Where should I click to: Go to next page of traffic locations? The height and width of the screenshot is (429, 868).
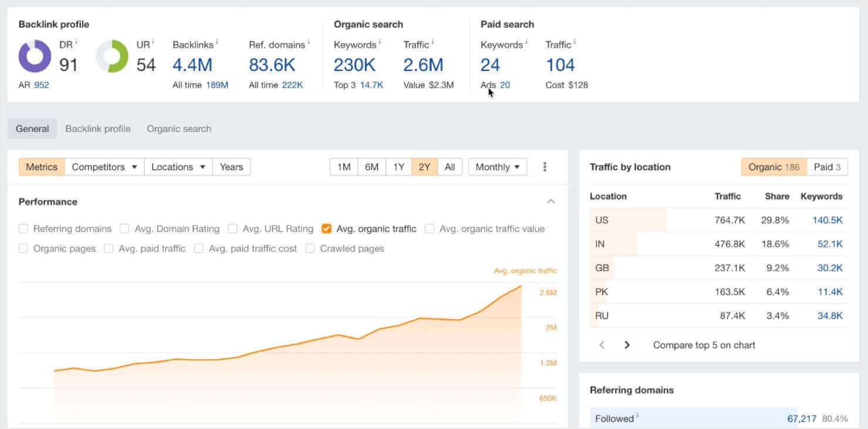(x=626, y=345)
